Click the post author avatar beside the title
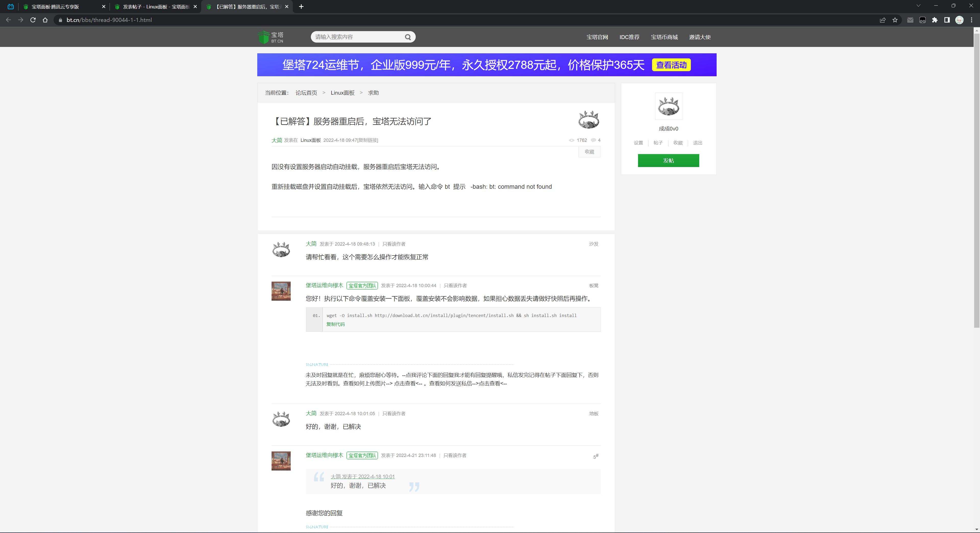Image resolution: width=980 pixels, height=533 pixels. point(589,120)
